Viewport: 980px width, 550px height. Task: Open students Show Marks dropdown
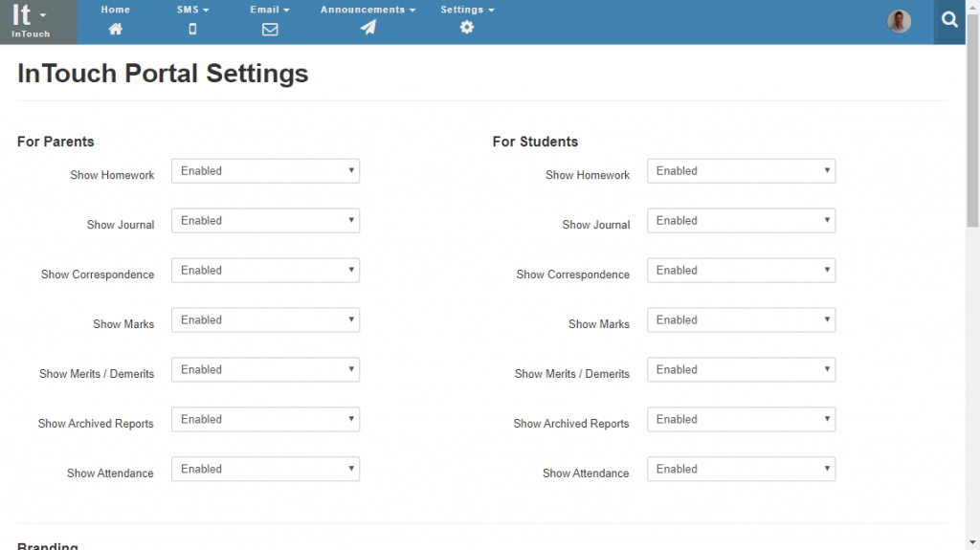(x=742, y=320)
